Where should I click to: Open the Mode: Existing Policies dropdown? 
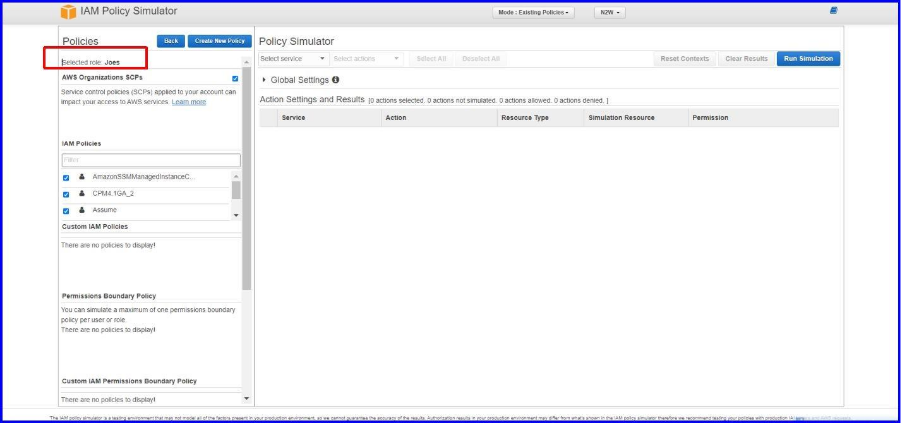(533, 13)
